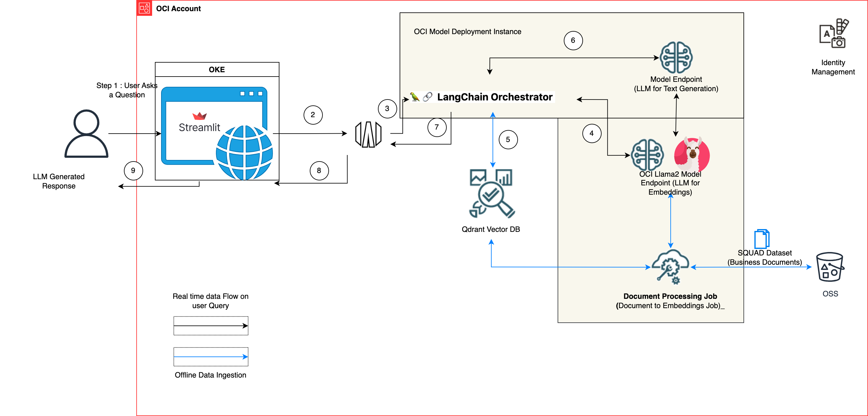Click step circle number 6
This screenshot has height=416, width=868.
[573, 41]
